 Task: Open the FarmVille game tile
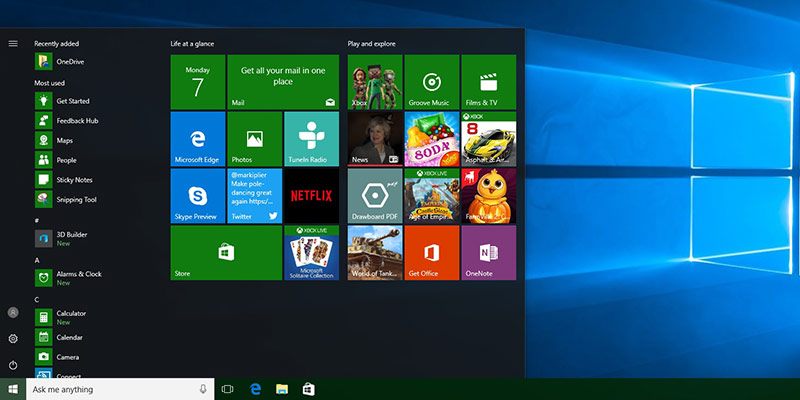pyautogui.click(x=489, y=196)
